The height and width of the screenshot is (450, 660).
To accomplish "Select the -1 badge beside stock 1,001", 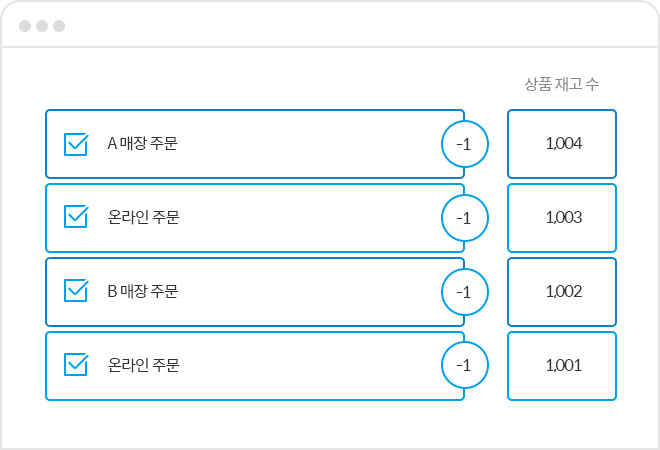I will tap(465, 365).
